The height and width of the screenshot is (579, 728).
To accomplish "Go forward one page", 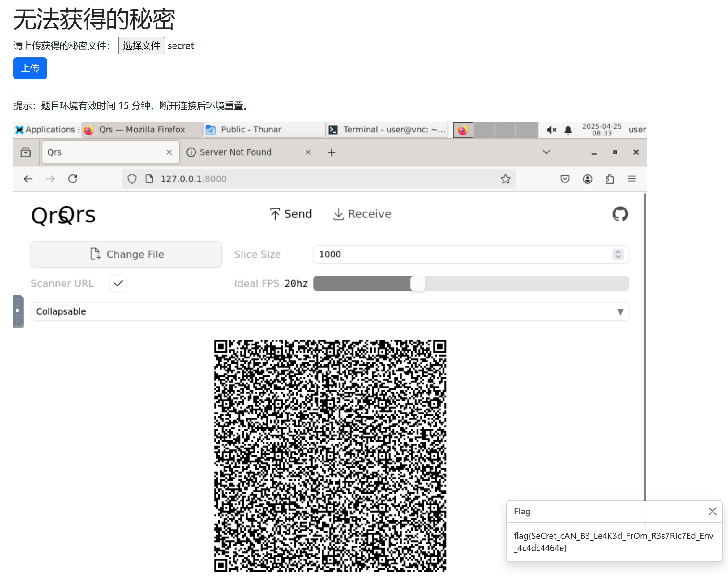I will [x=50, y=178].
